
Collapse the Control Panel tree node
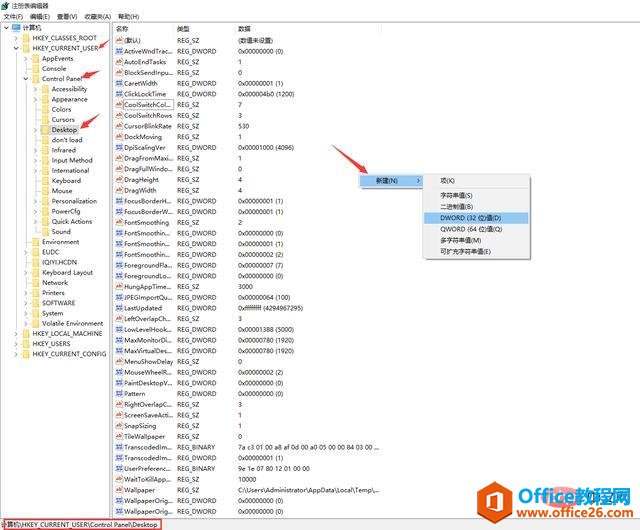coord(26,79)
